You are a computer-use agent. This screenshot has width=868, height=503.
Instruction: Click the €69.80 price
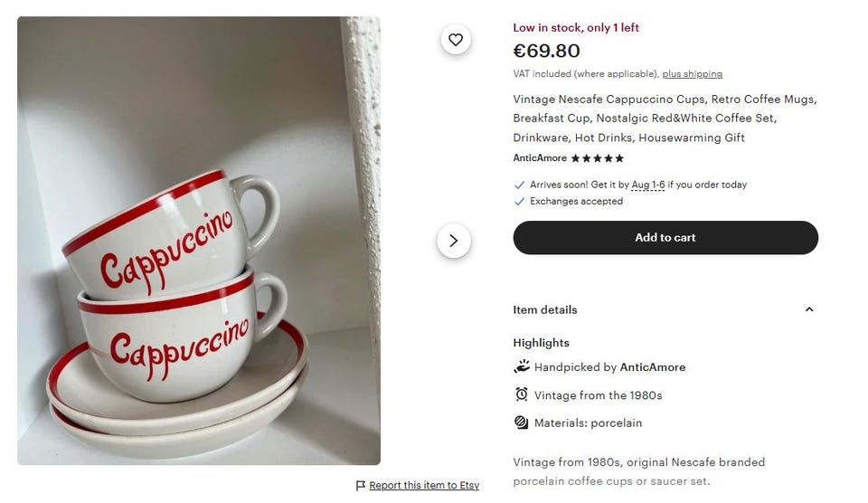click(546, 51)
